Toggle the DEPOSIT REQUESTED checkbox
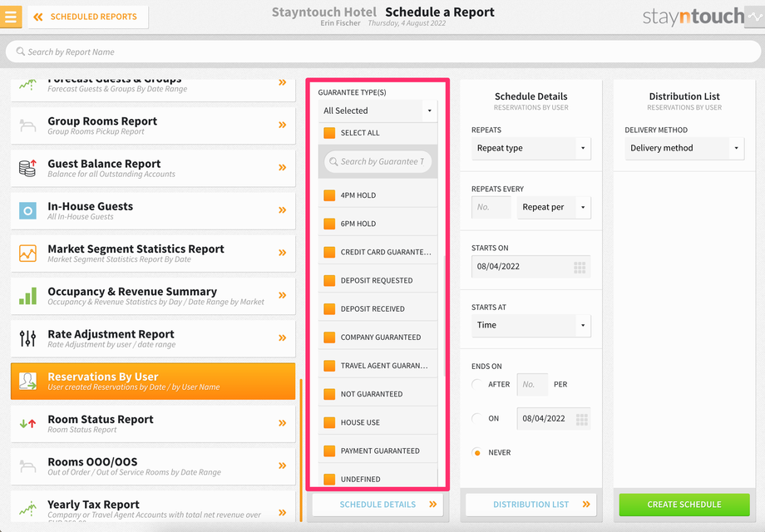Image resolution: width=765 pixels, height=532 pixels. [x=329, y=280]
